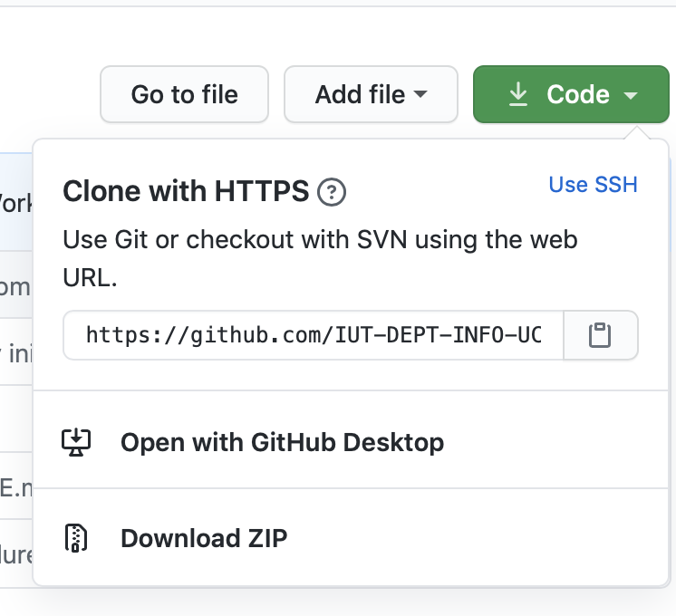Select the HTTPS clone URL field
The image size is (676, 616).
coord(314,336)
